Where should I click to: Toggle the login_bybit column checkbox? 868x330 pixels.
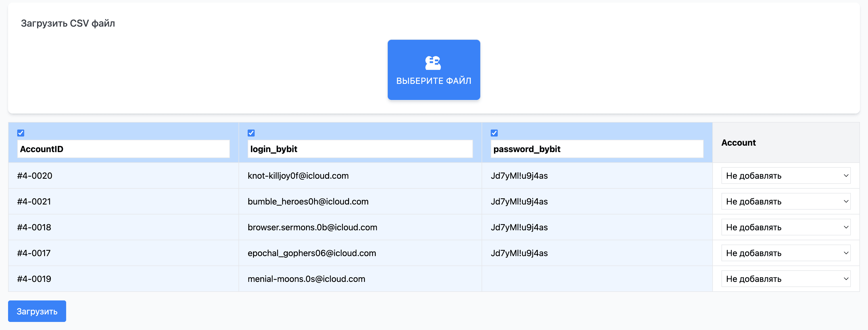pos(251,133)
